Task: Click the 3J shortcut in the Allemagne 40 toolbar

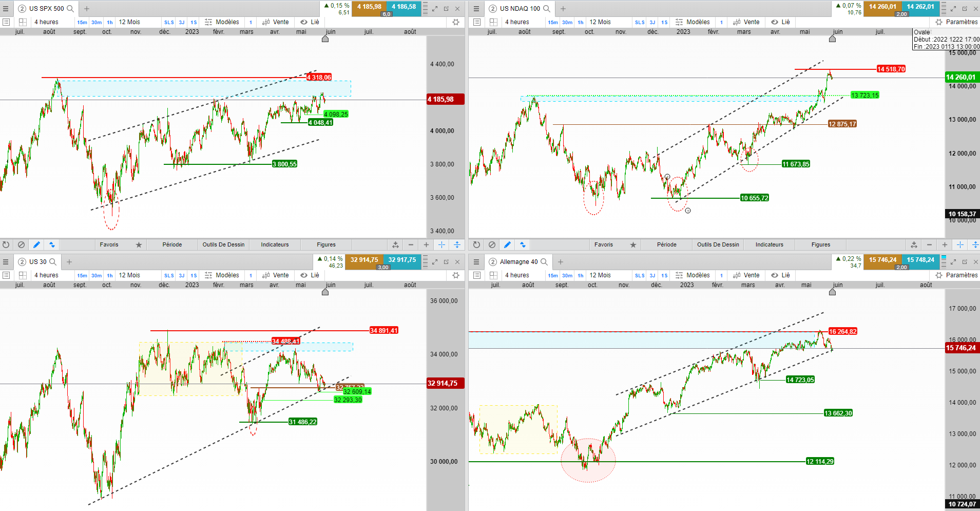Action: tap(652, 276)
